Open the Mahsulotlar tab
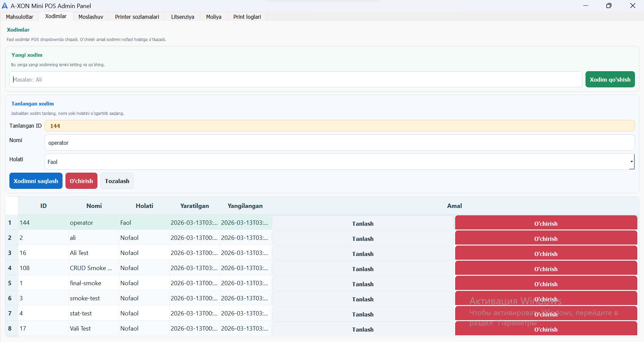This screenshot has height=342, width=644. pos(19,17)
